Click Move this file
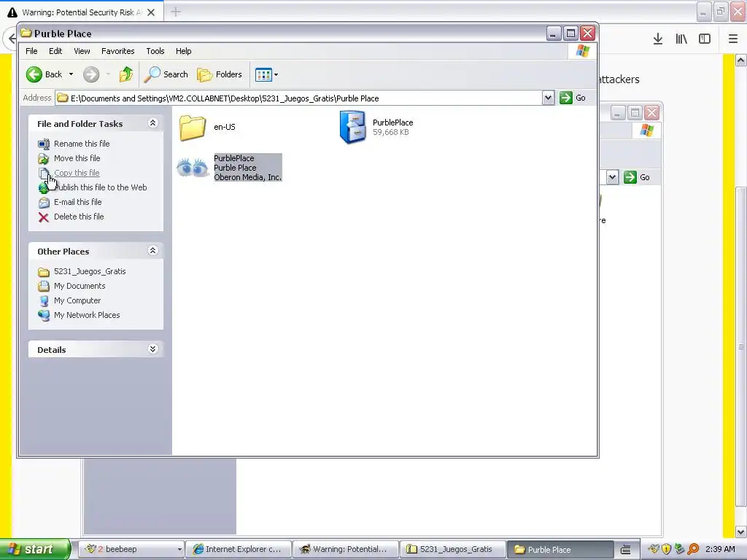Viewport: 747px width, 560px height. pos(77,158)
